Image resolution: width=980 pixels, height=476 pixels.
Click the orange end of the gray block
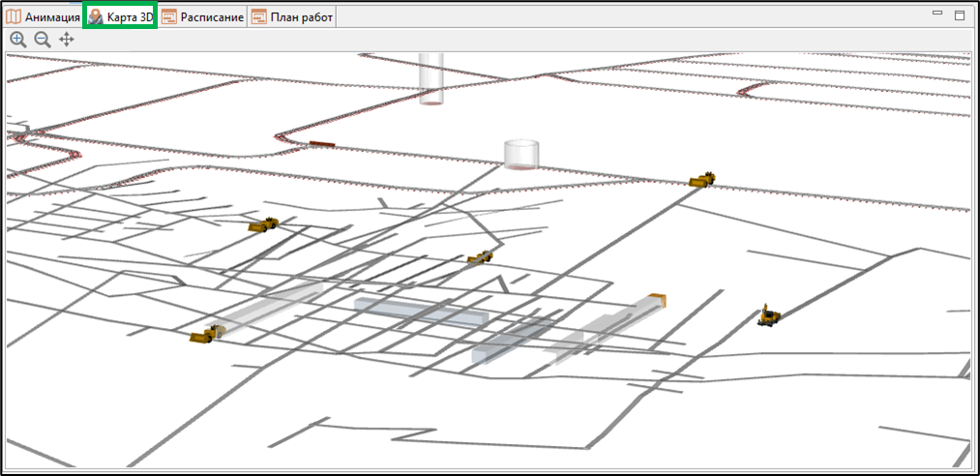click(657, 301)
